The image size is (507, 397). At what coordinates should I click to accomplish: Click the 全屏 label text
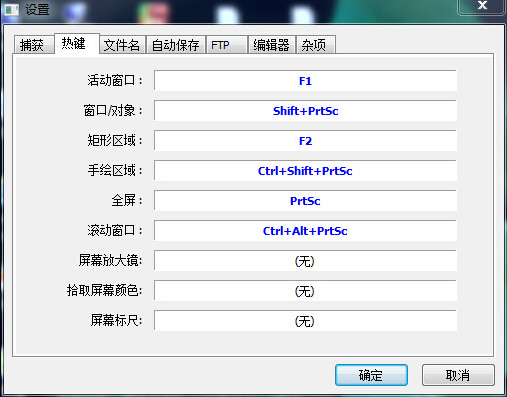tap(127, 200)
